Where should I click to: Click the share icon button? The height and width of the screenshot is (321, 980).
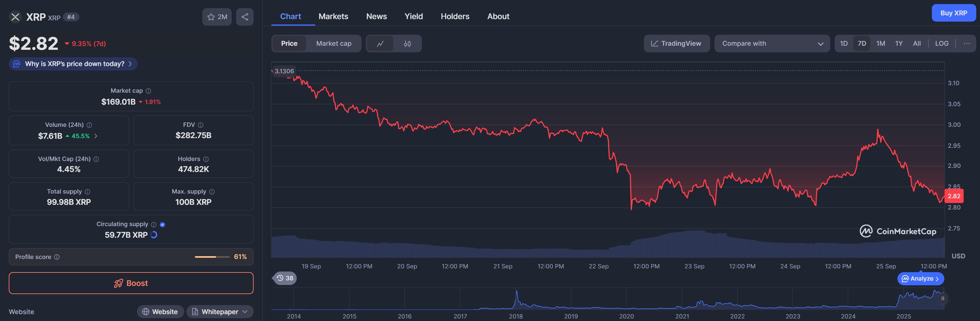[x=245, y=17]
